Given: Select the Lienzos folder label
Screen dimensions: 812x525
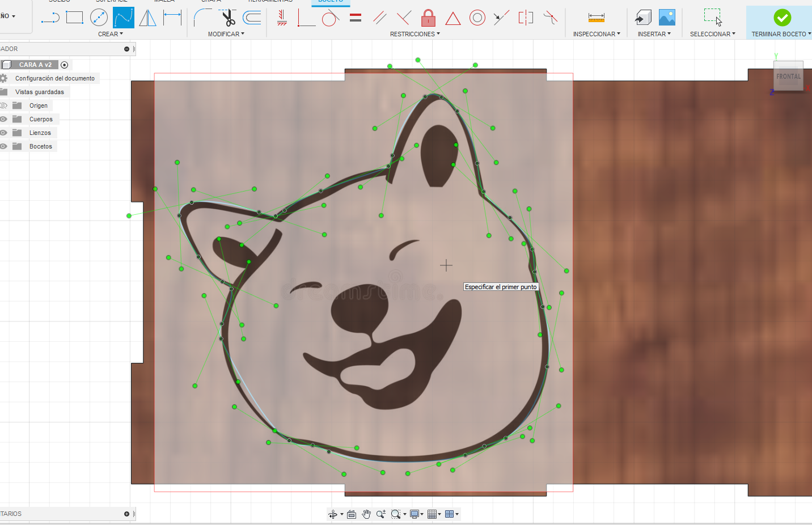Looking at the screenshot, I should (x=40, y=133).
